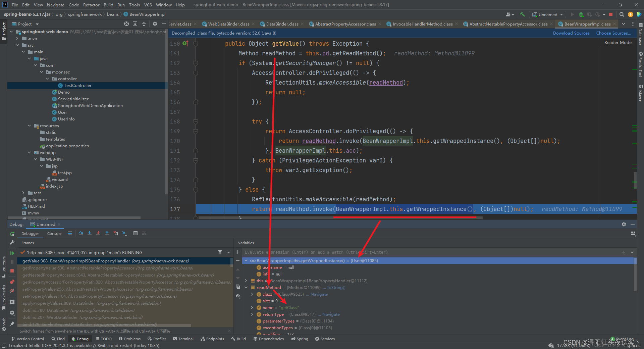The image size is (644, 349).
Task: Click the Collapse All icon in Project panel
Action: 144,24
